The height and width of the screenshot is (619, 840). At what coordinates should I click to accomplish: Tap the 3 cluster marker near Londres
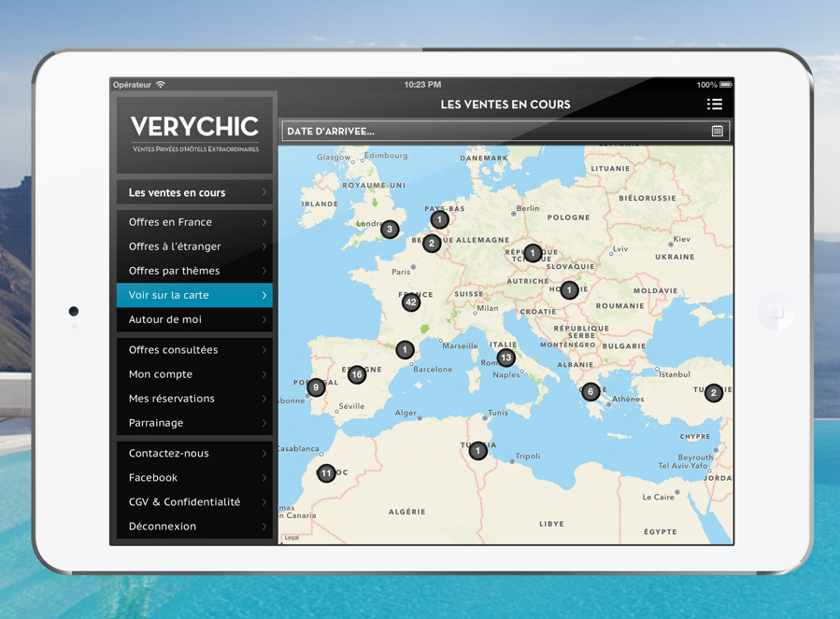click(x=390, y=229)
